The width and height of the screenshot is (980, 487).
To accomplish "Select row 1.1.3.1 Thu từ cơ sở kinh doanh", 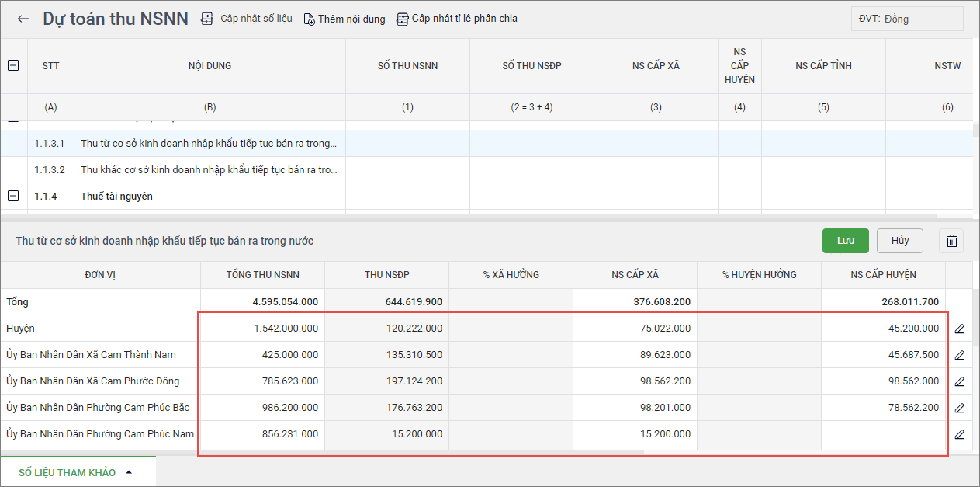I will click(209, 144).
